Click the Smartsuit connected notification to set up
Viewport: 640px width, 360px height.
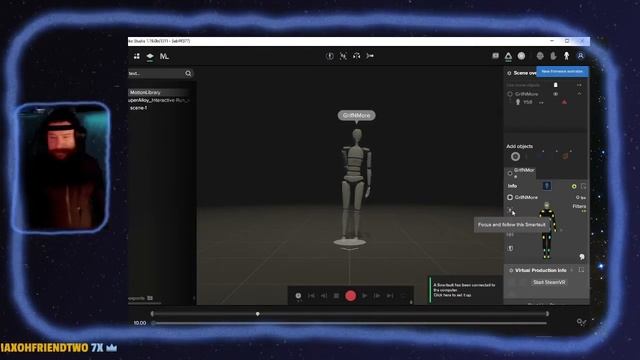(464, 290)
